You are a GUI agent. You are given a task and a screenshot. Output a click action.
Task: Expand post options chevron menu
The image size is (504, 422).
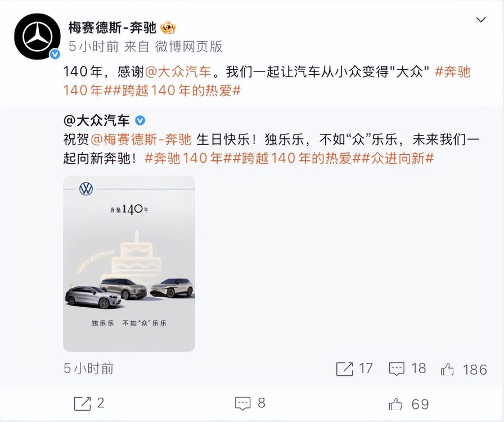[480, 20]
